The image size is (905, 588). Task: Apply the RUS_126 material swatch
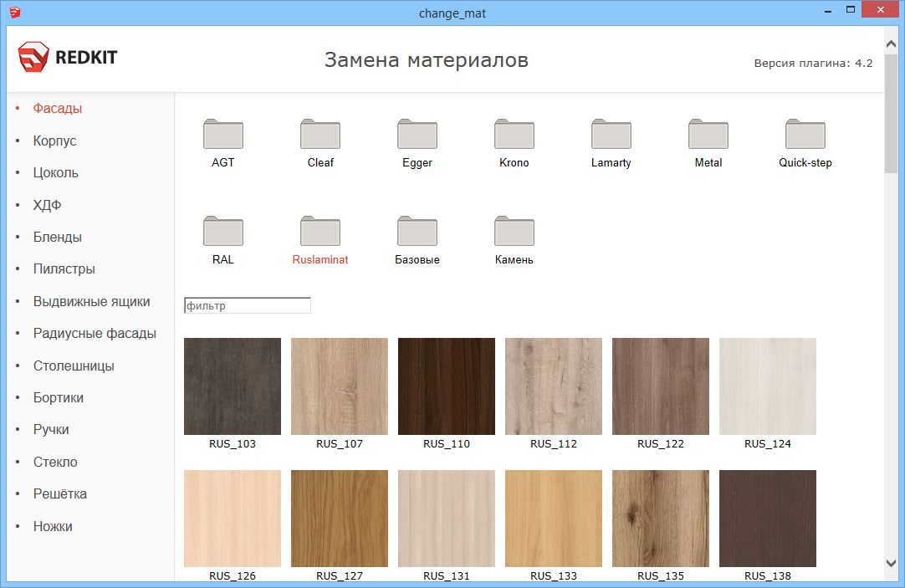click(x=233, y=519)
